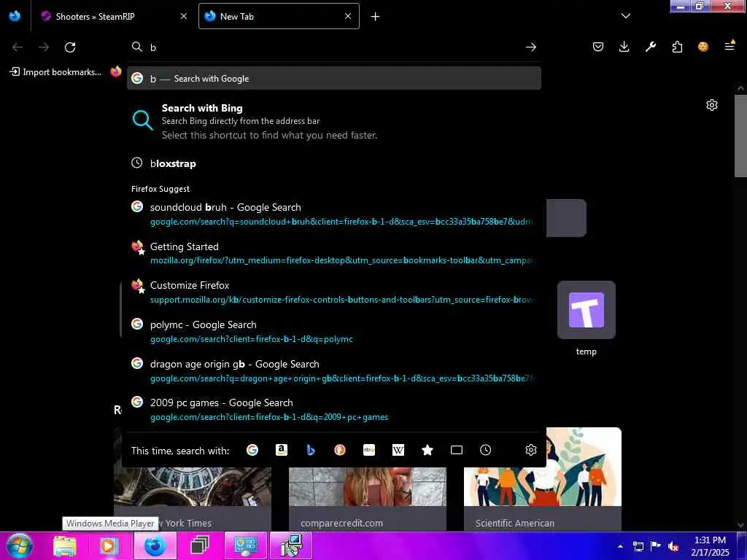Viewport: 747px width, 560px height.
Task: Open Getting Started bookmark suggestion
Action: [x=334, y=253]
